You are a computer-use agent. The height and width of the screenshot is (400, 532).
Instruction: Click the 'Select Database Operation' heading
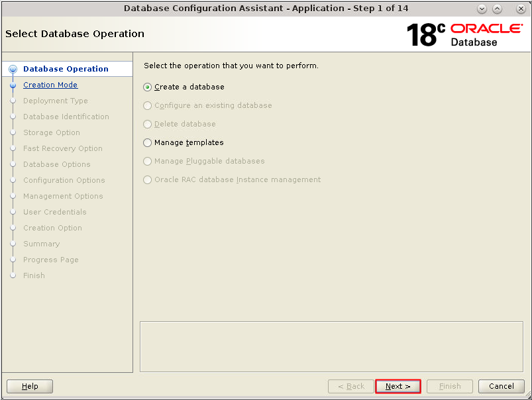pyautogui.click(x=75, y=34)
